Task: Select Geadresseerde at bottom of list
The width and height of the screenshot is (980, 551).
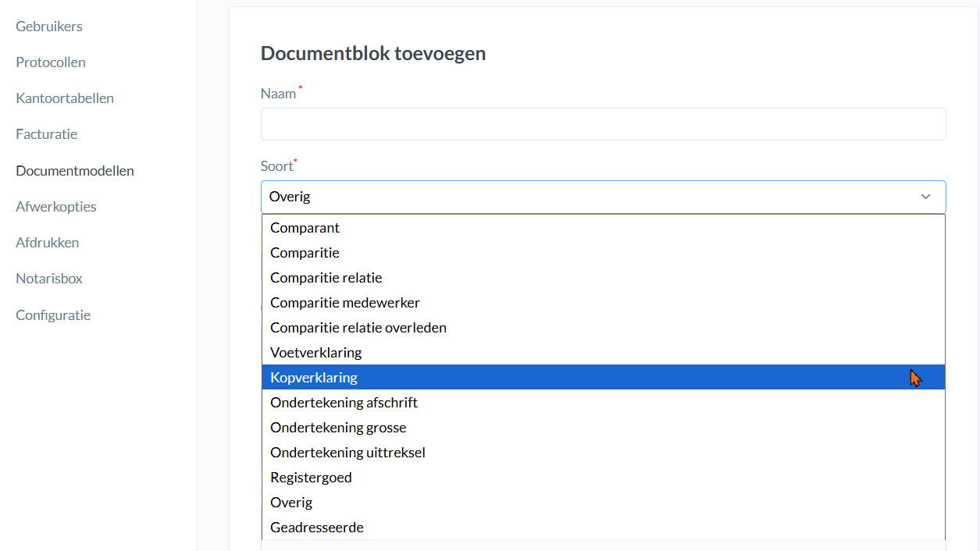Action: (317, 528)
